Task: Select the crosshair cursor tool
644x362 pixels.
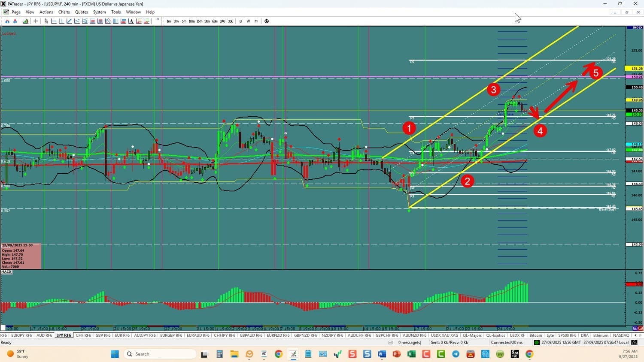Action: 36,21
